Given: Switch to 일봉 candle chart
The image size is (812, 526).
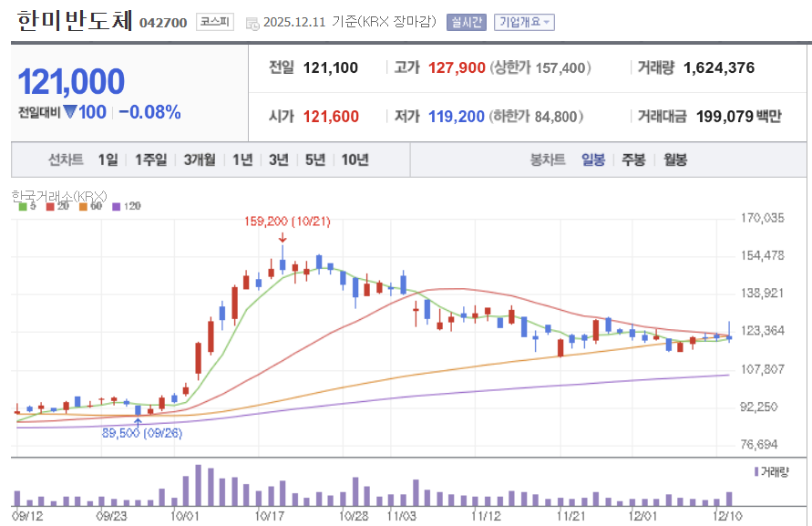Looking at the screenshot, I should pyautogui.click(x=593, y=160).
